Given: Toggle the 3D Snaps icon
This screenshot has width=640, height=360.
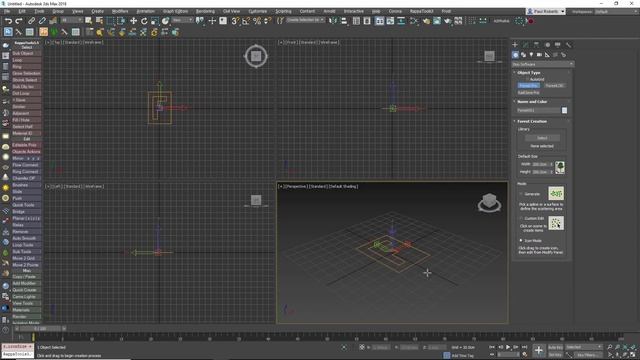Looking at the screenshot, I should click(235, 20).
